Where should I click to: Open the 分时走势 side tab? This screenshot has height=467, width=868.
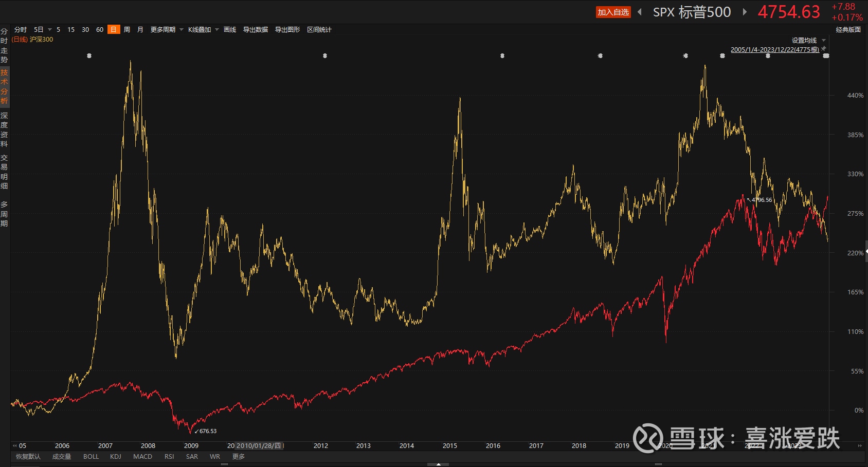pyautogui.click(x=4, y=45)
